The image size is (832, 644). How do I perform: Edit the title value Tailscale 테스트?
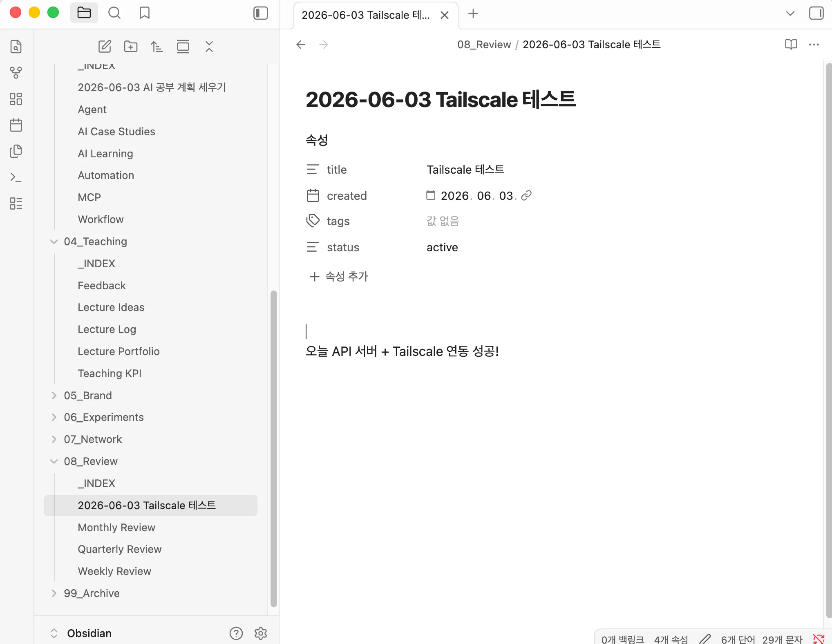(465, 170)
